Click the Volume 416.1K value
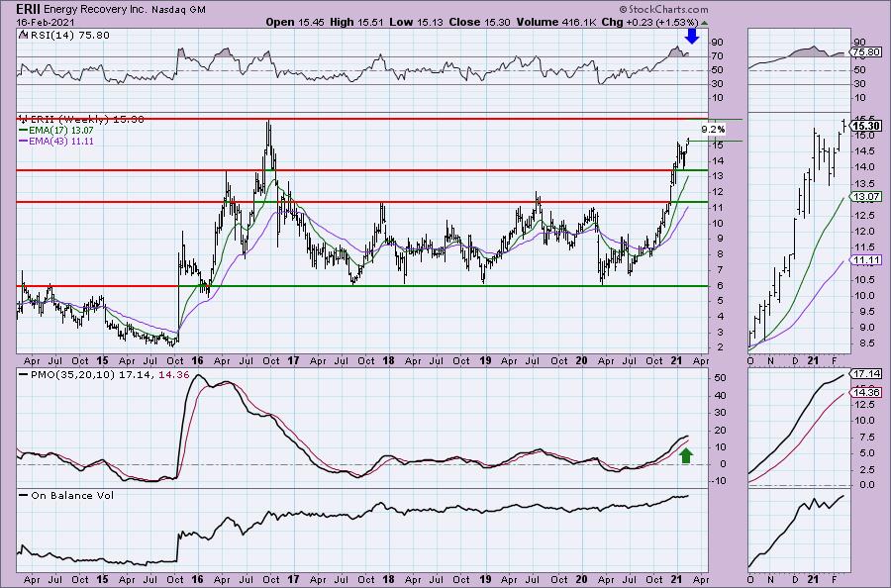The height and width of the screenshot is (588, 891). click(556, 22)
